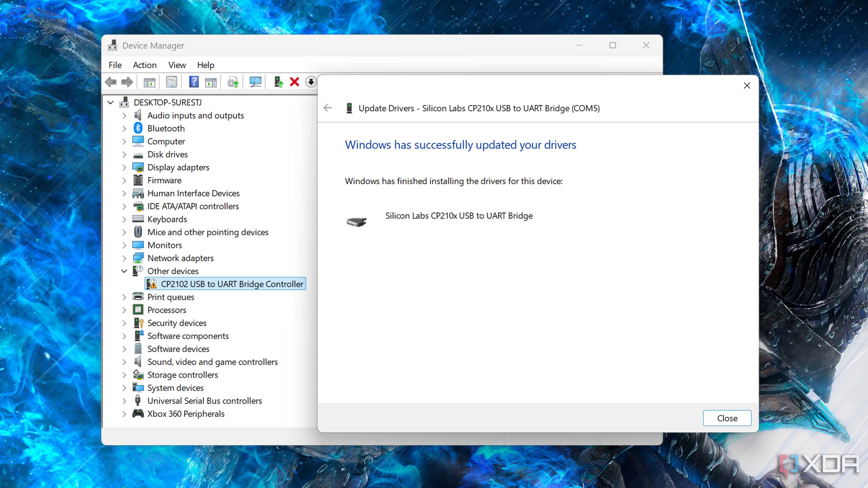Click the Xbox 360 Peripherals controller icon

138,413
